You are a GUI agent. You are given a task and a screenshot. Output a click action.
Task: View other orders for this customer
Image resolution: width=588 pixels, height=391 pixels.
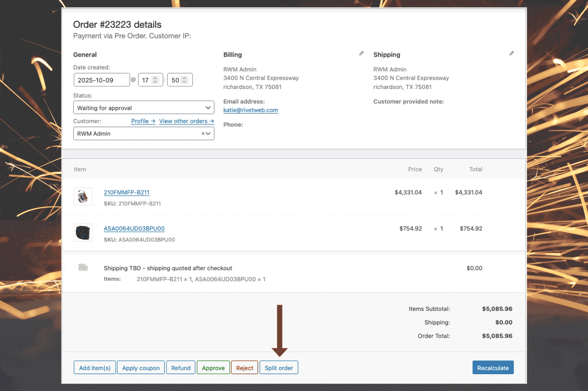(186, 121)
